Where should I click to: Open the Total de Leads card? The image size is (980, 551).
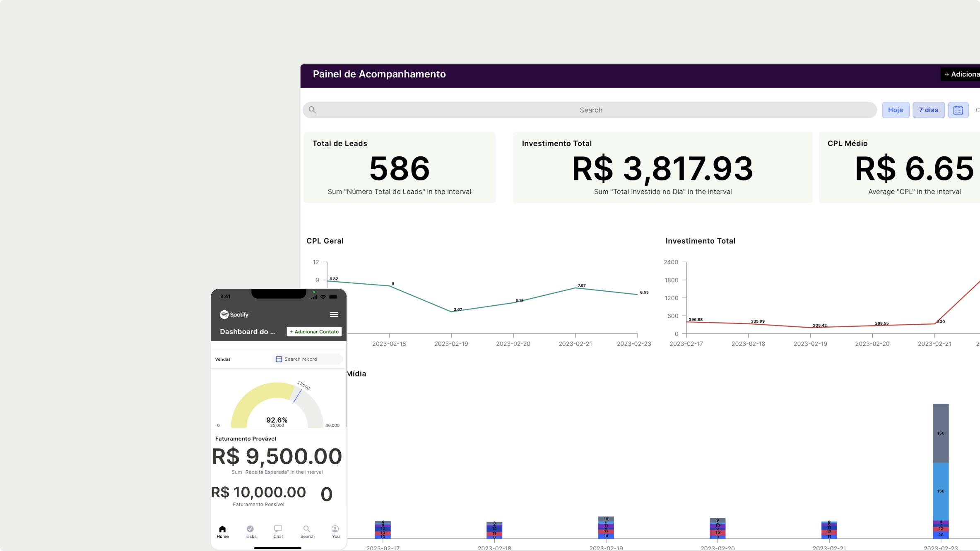click(x=399, y=168)
